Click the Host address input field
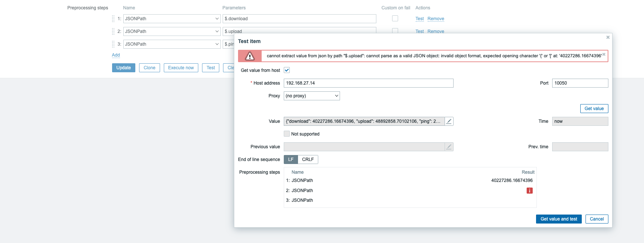 pos(368,83)
